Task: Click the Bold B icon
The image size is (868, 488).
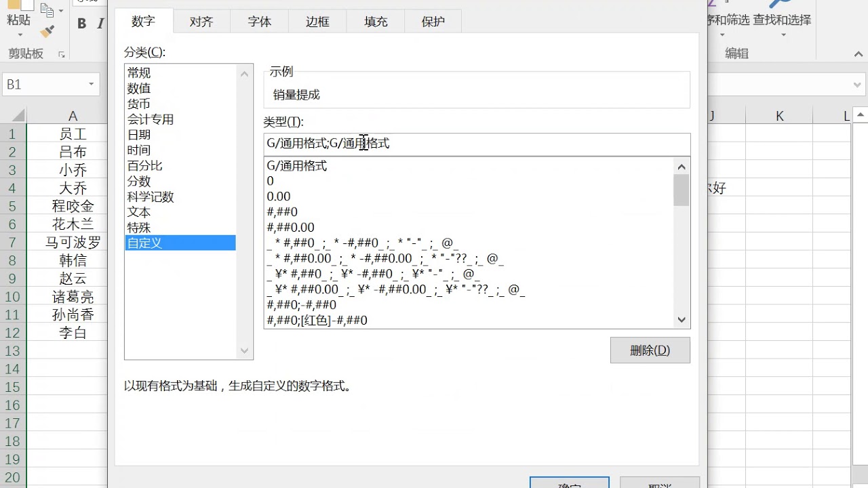Action: [81, 23]
